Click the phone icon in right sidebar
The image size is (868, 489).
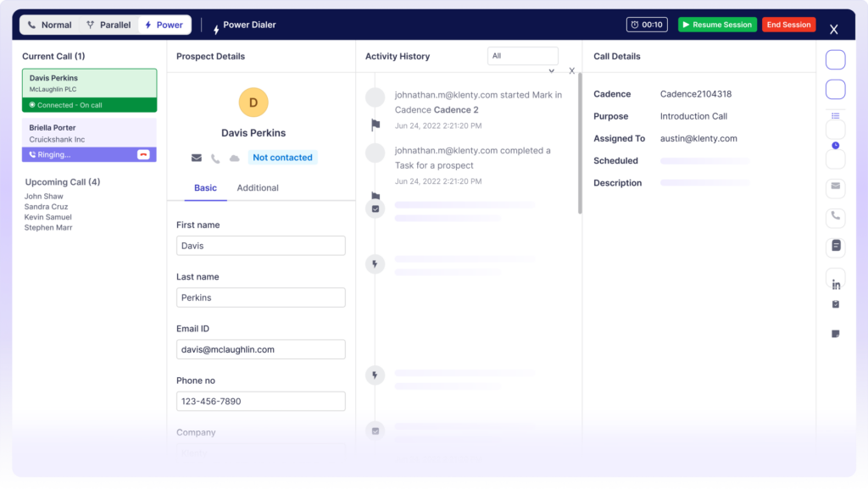(x=836, y=216)
